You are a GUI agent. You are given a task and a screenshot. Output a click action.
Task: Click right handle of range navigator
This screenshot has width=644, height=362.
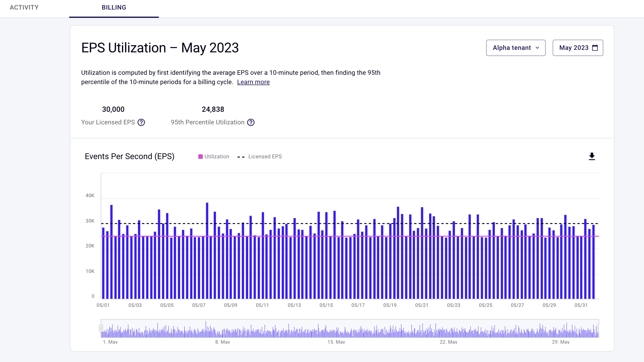point(598,328)
